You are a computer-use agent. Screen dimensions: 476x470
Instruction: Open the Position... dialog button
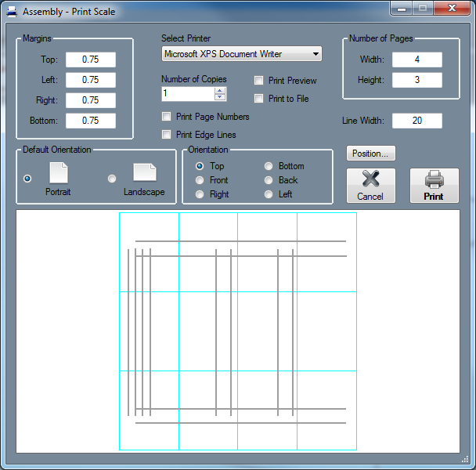tap(371, 153)
